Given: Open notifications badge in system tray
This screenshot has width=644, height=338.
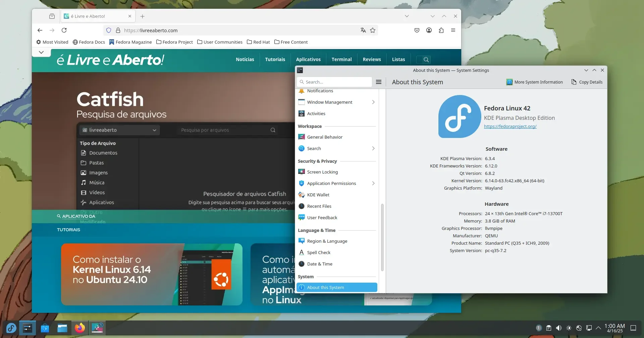Looking at the screenshot, I should pyautogui.click(x=539, y=328).
